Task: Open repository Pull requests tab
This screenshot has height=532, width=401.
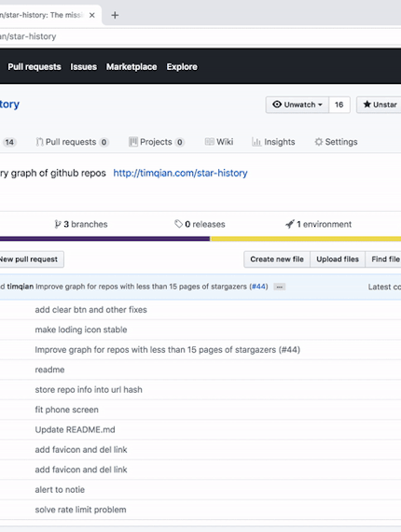Action: [x=72, y=142]
